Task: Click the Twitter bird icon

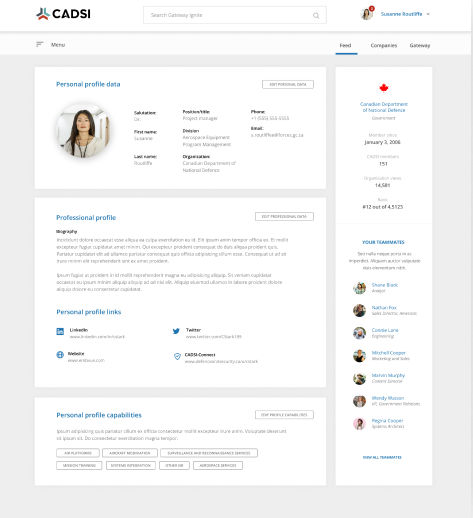Action: click(176, 331)
